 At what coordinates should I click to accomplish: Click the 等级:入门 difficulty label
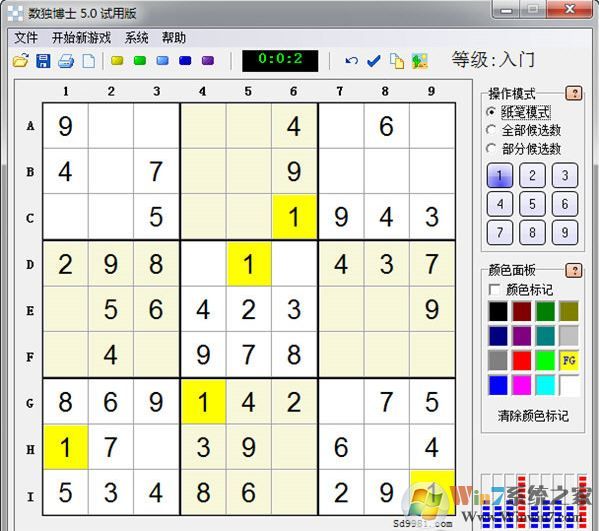click(x=493, y=60)
